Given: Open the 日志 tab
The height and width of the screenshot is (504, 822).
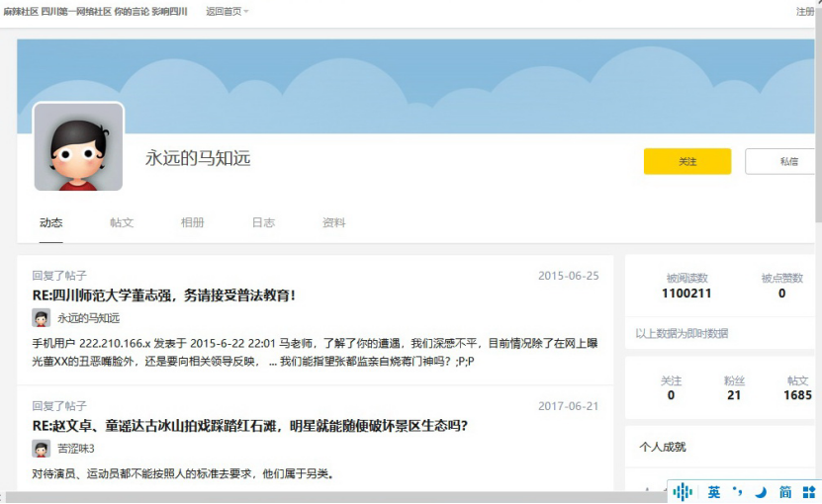Looking at the screenshot, I should tap(263, 222).
